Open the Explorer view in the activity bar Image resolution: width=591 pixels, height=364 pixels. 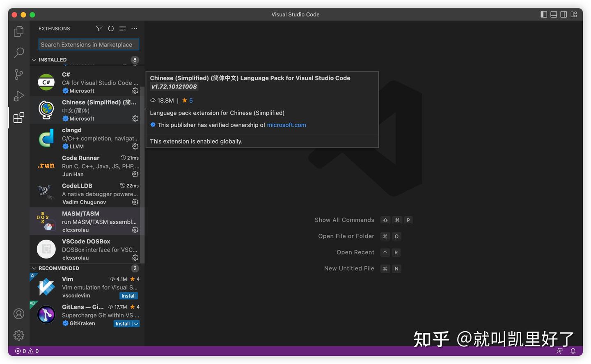click(18, 31)
